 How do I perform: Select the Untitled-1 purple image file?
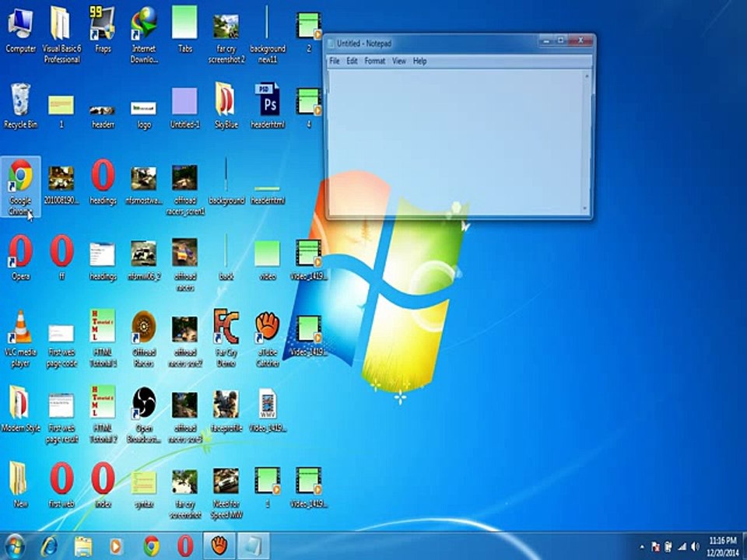coord(185,107)
